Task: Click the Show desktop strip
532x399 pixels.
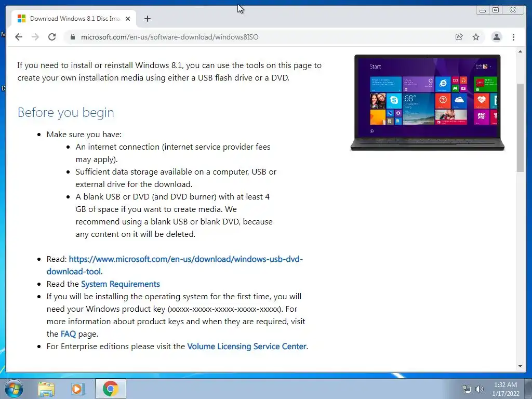Action: 528,389
